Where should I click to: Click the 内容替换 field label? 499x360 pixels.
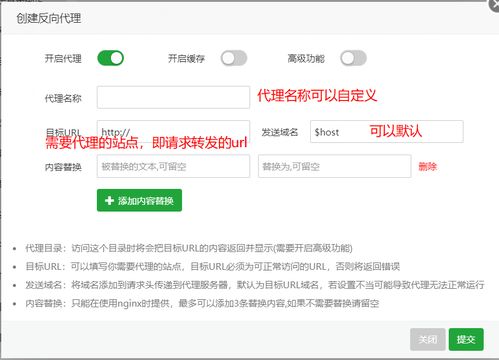63,167
